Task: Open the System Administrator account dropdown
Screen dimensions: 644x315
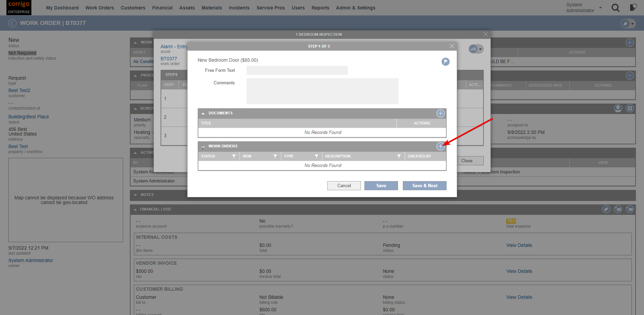Action: click(600, 7)
